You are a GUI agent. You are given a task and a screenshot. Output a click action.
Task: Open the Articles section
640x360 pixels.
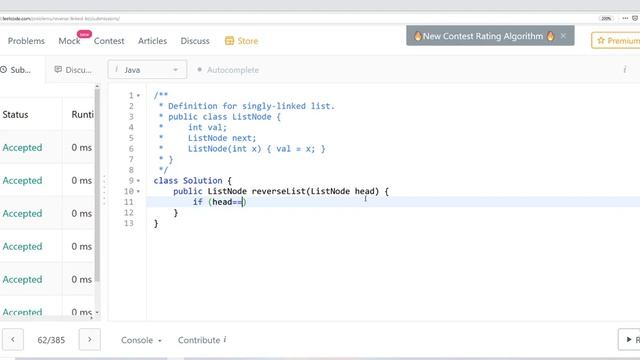(x=152, y=41)
